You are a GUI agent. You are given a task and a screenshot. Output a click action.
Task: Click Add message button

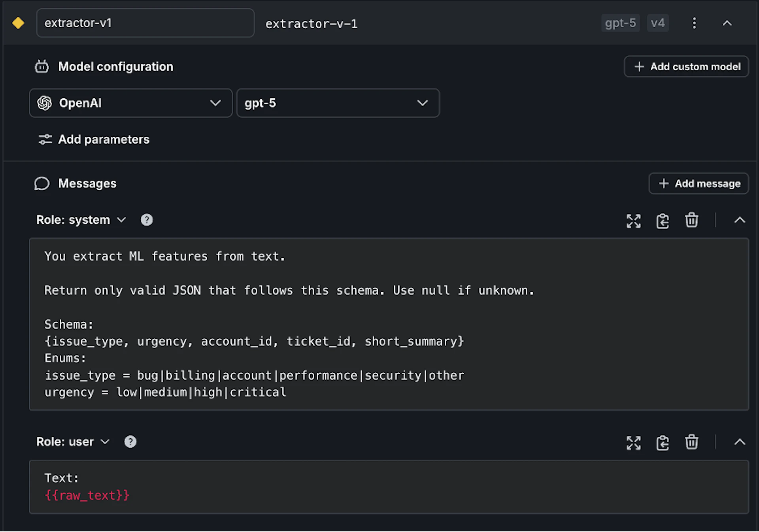699,183
